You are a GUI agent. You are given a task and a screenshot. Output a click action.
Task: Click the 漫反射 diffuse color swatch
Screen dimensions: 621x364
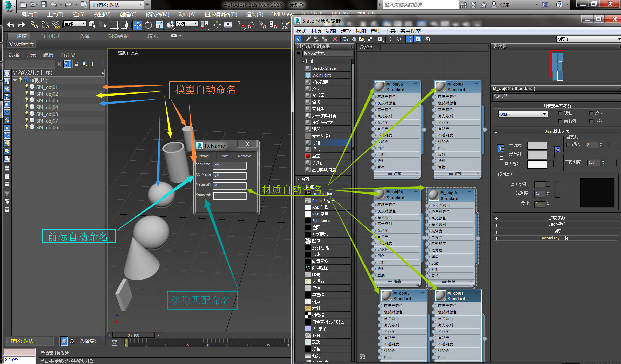[x=537, y=155]
